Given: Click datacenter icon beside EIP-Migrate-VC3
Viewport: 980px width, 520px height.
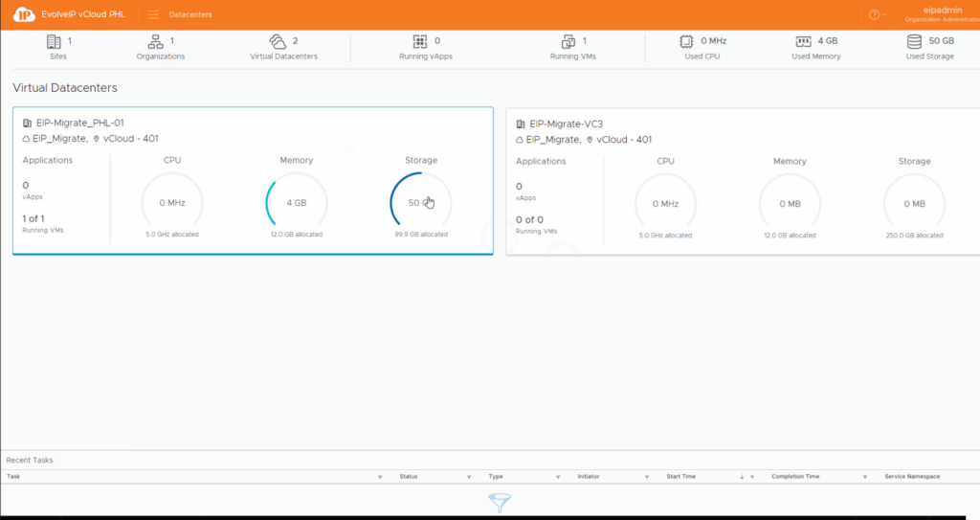Looking at the screenshot, I should 520,124.
